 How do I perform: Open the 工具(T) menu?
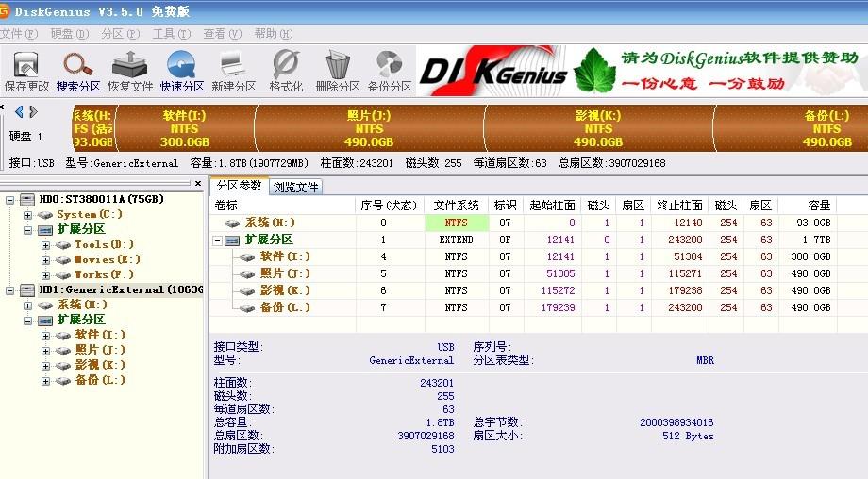[x=171, y=34]
